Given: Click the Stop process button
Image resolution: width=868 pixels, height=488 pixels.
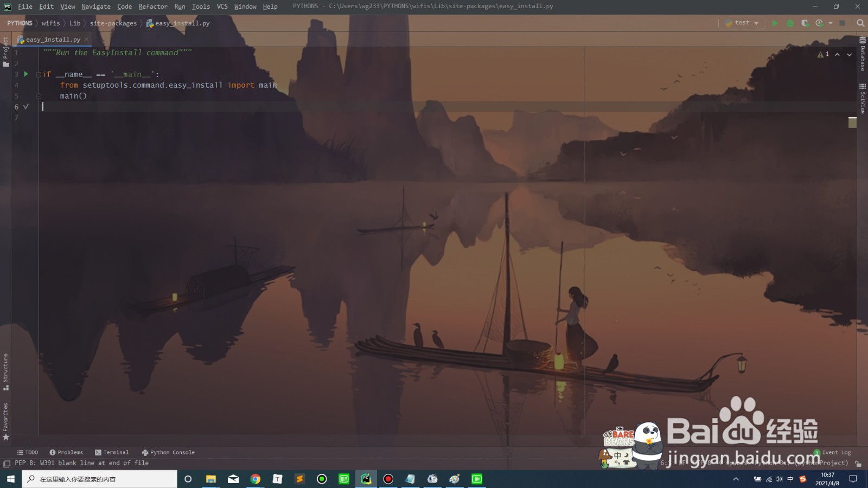Looking at the screenshot, I should (842, 23).
